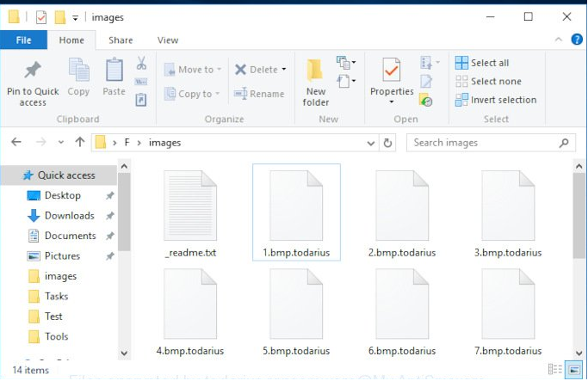Open the Delete dropdown arrow
This screenshot has height=381, width=588.
click(284, 70)
